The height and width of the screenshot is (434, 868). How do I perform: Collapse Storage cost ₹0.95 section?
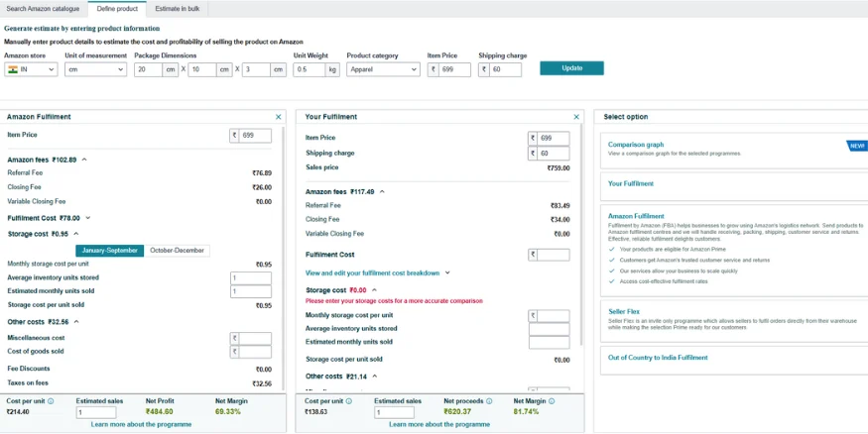[76, 235]
